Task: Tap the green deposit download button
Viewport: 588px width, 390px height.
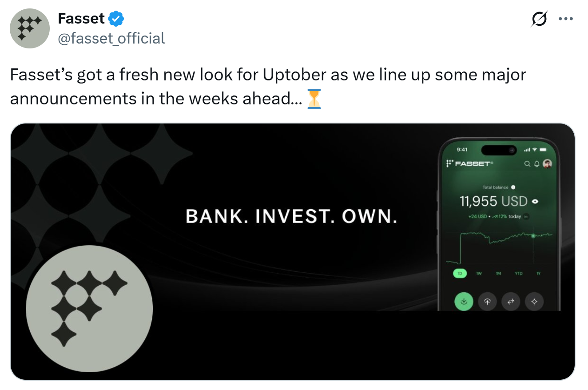Action: (x=464, y=302)
